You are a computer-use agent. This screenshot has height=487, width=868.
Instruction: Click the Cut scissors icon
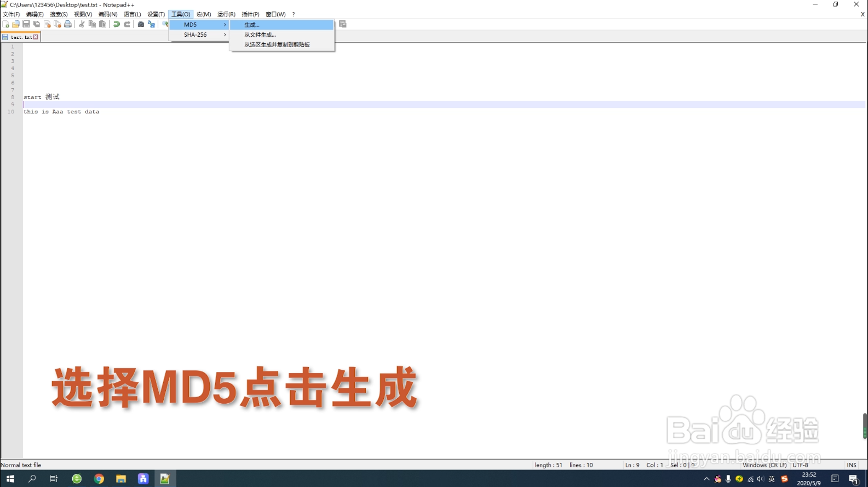[x=82, y=24]
